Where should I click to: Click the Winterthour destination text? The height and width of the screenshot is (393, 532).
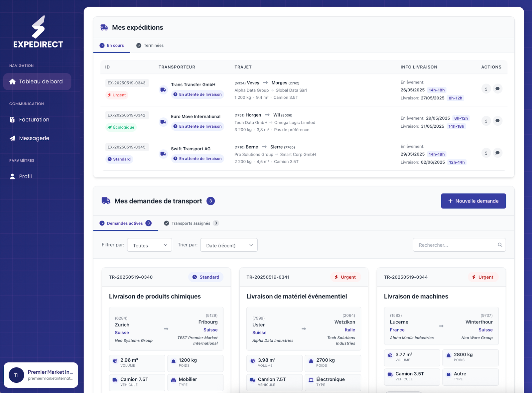click(x=479, y=322)
